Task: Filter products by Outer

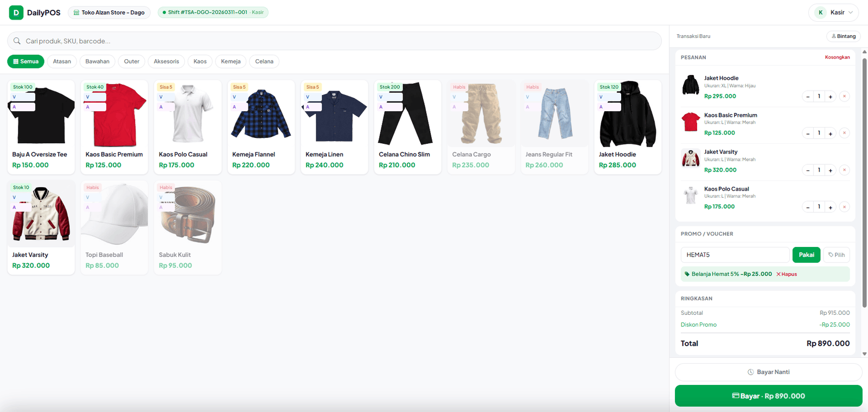Action: click(x=131, y=61)
